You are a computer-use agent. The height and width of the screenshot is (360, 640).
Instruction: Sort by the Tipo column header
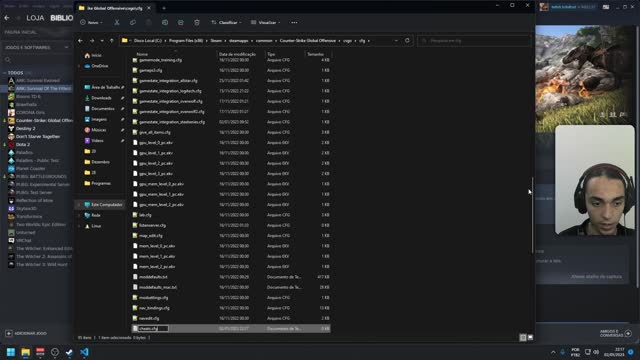[x=271, y=54]
